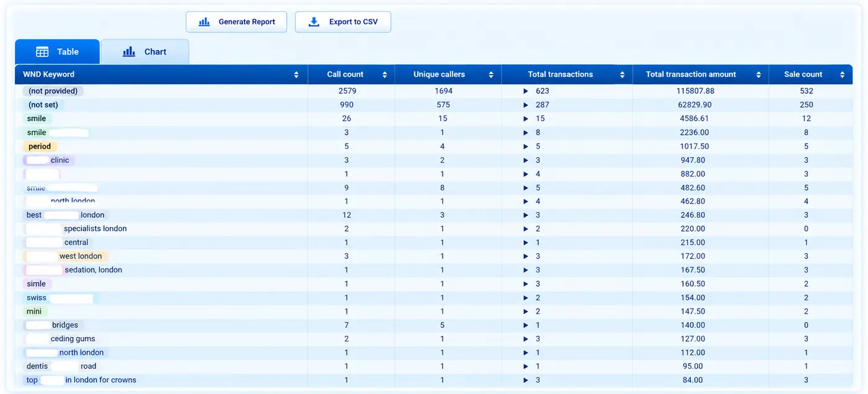Expand transactions in specialists london row
The image size is (868, 394).
(x=526, y=228)
